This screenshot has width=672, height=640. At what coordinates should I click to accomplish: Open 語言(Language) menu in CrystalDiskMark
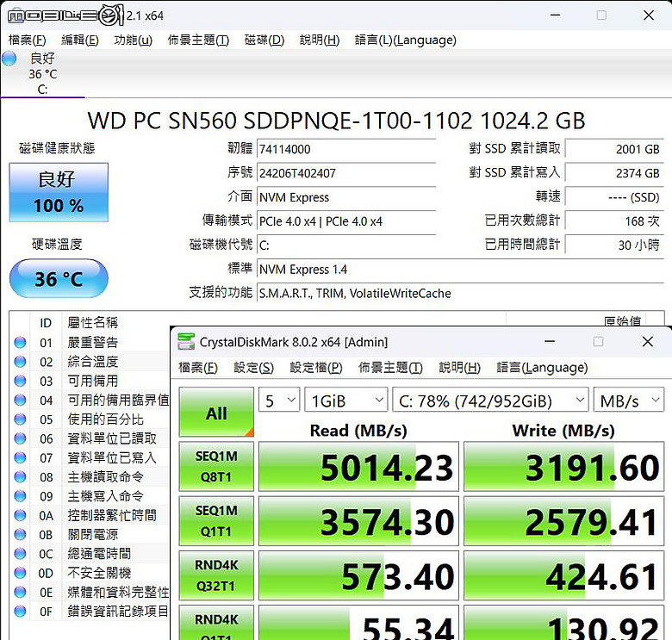click(x=542, y=368)
